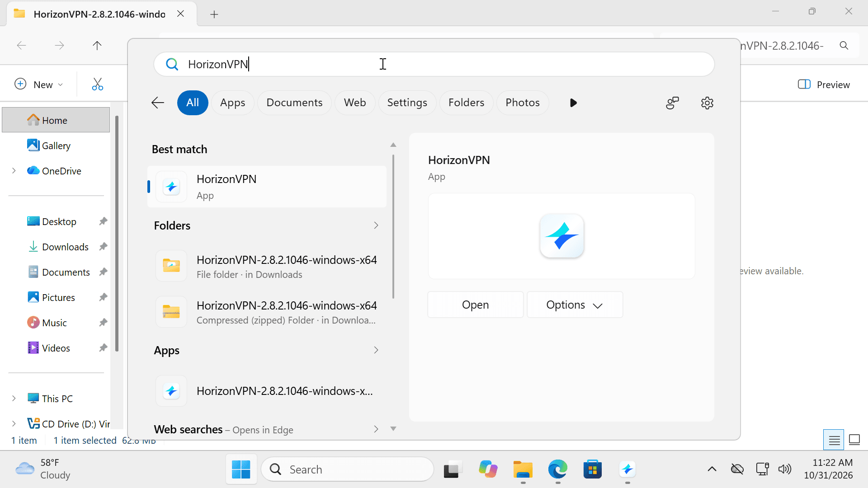
Task: Show hidden system tray icons
Action: pyautogui.click(x=712, y=469)
